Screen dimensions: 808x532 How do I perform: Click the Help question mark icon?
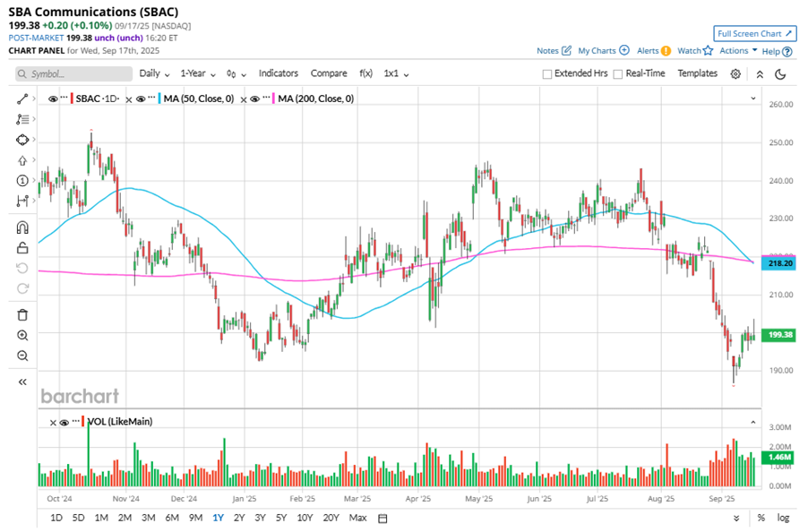point(787,52)
